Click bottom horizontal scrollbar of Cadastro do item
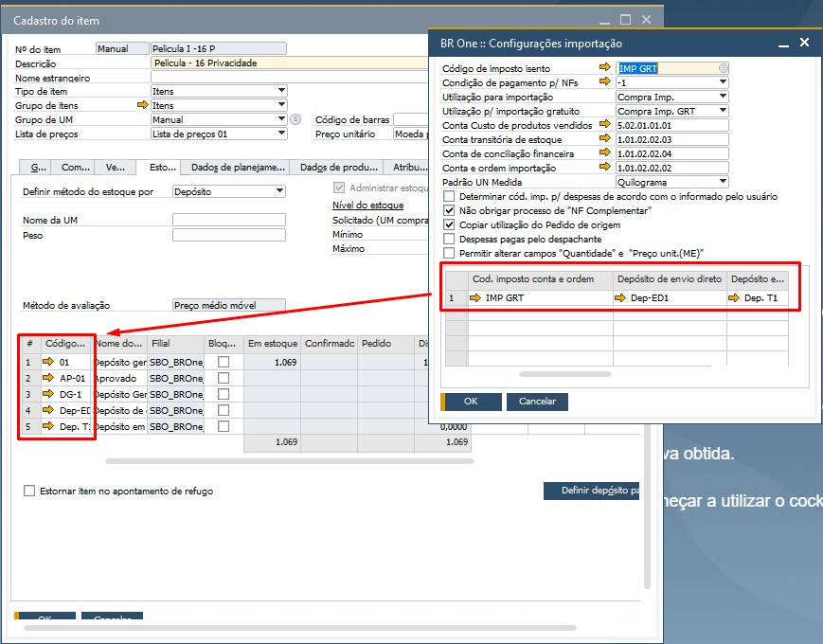The image size is (823, 644). (x=300, y=628)
